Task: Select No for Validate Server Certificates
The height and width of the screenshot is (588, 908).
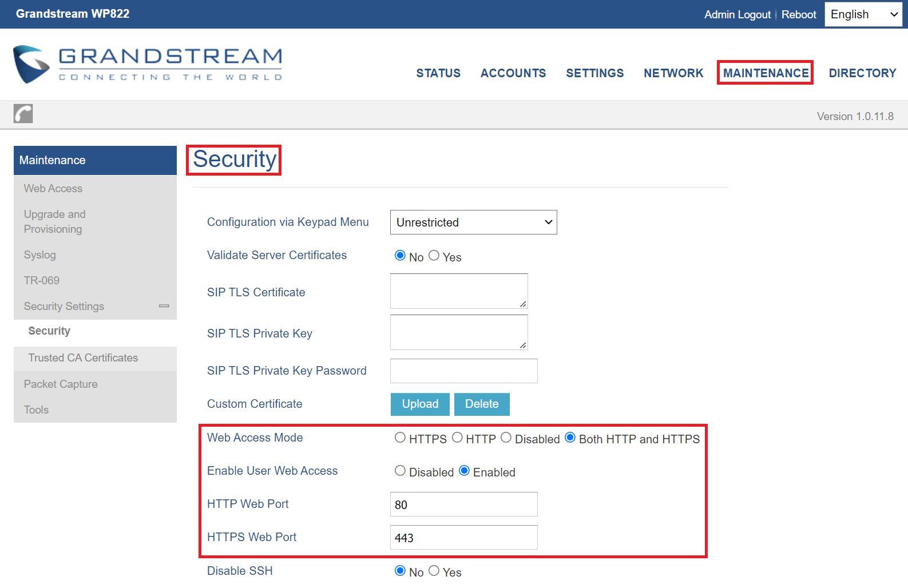Action: click(400, 256)
